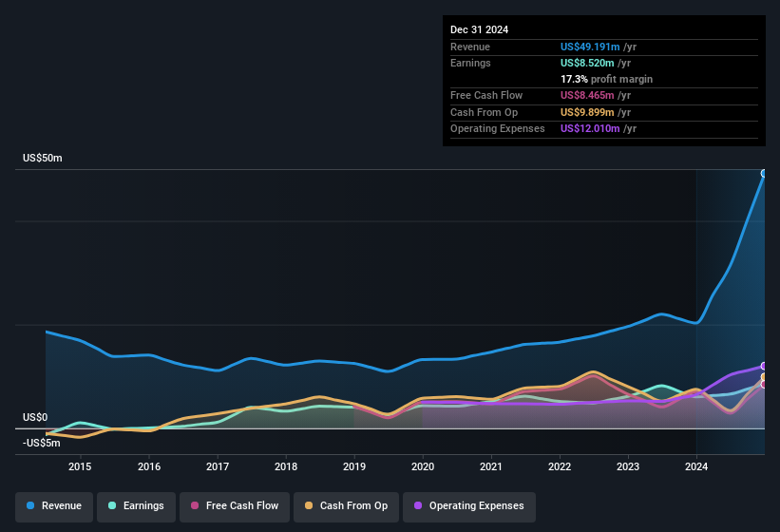This screenshot has height=532, width=780.
Task: Toggle the Free Cash Flow legend button
Action: (x=235, y=506)
